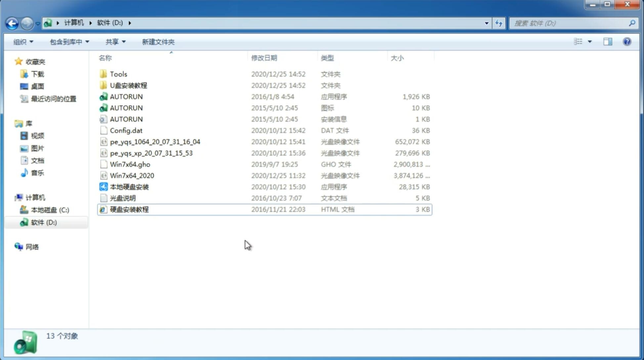Click address bar back navigation arrow

point(12,22)
